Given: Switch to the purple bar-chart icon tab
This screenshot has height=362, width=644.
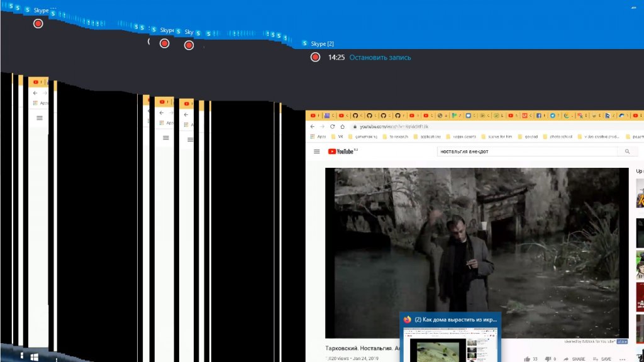Looking at the screenshot, I should [327, 116].
